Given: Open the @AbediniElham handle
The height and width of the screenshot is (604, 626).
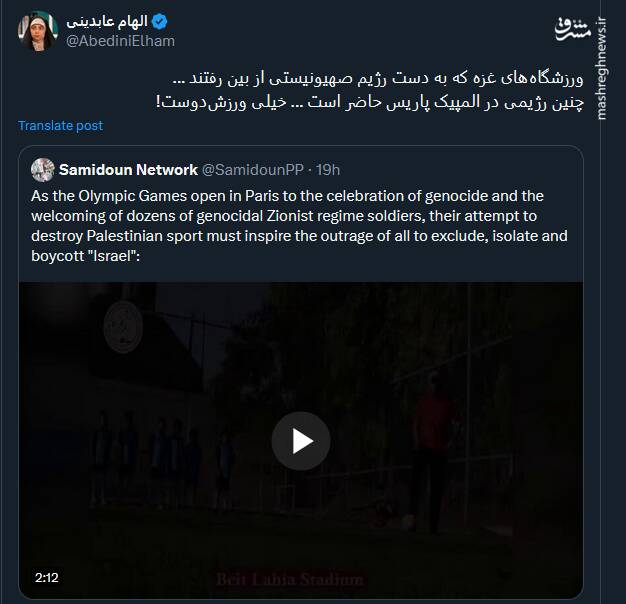Looking at the screenshot, I should pyautogui.click(x=120, y=41).
